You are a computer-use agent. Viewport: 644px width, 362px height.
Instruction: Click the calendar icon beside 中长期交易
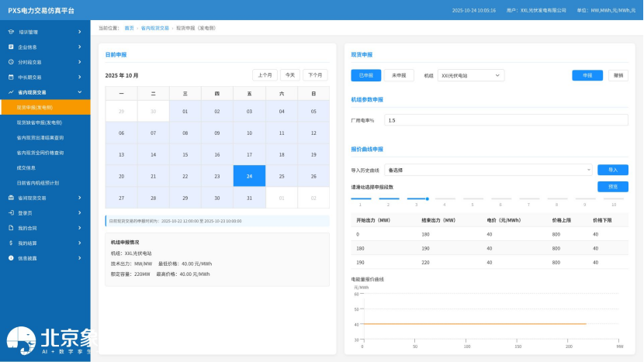click(x=11, y=78)
